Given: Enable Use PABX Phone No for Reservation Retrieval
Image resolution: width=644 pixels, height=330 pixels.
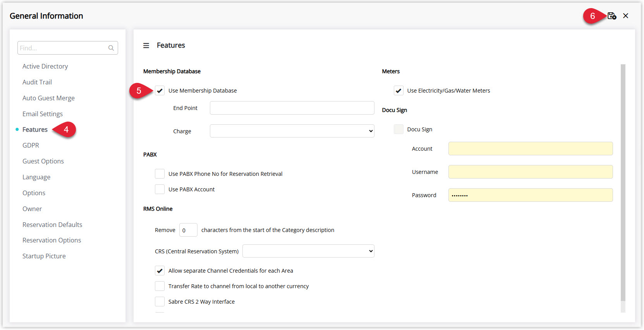Looking at the screenshot, I should point(160,174).
